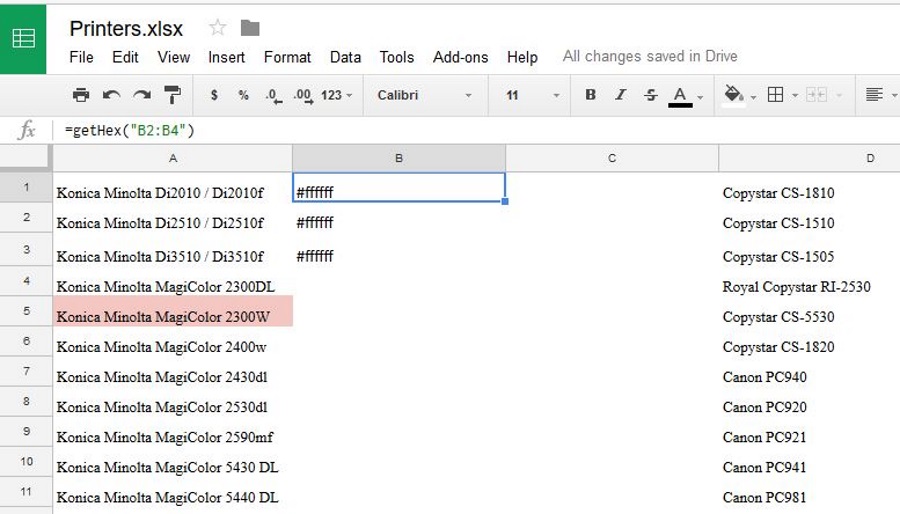Select cell 'Konica Minolta Di2510 / Di2510f'
The image size is (900, 514).
click(173, 218)
